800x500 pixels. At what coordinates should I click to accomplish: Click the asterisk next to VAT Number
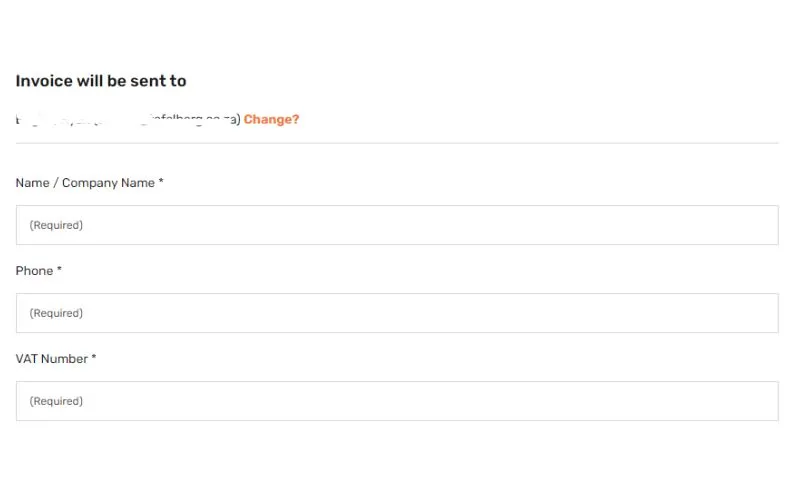pyautogui.click(x=94, y=358)
